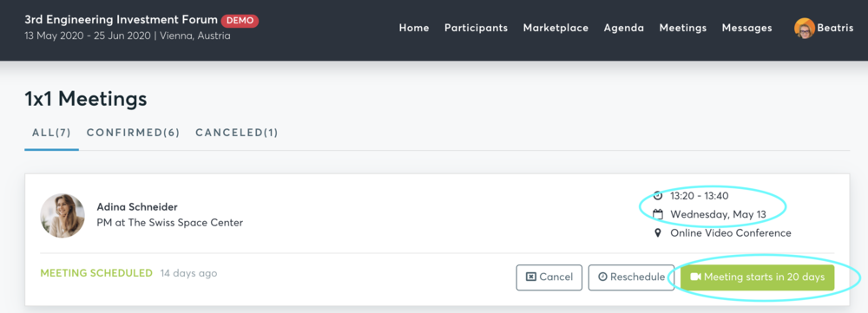The height and width of the screenshot is (313, 868).
Task: Open Adina Schneider's profile photo
Action: pyautogui.click(x=62, y=216)
